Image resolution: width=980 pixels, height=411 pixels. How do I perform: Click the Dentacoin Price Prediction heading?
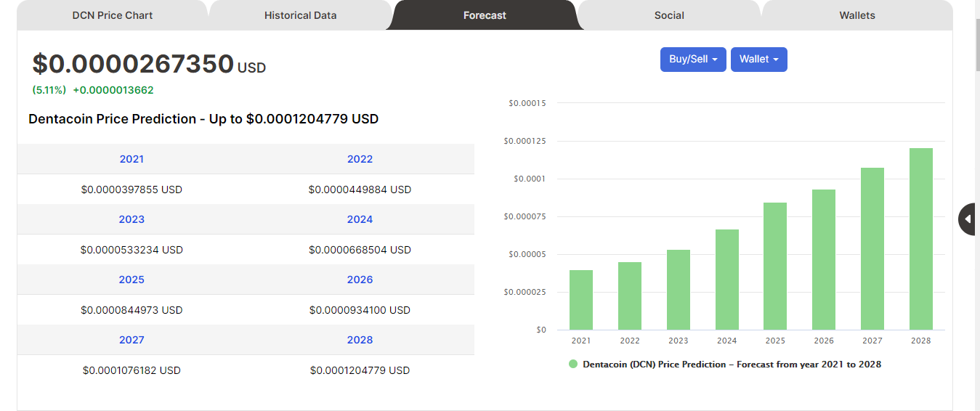click(203, 118)
